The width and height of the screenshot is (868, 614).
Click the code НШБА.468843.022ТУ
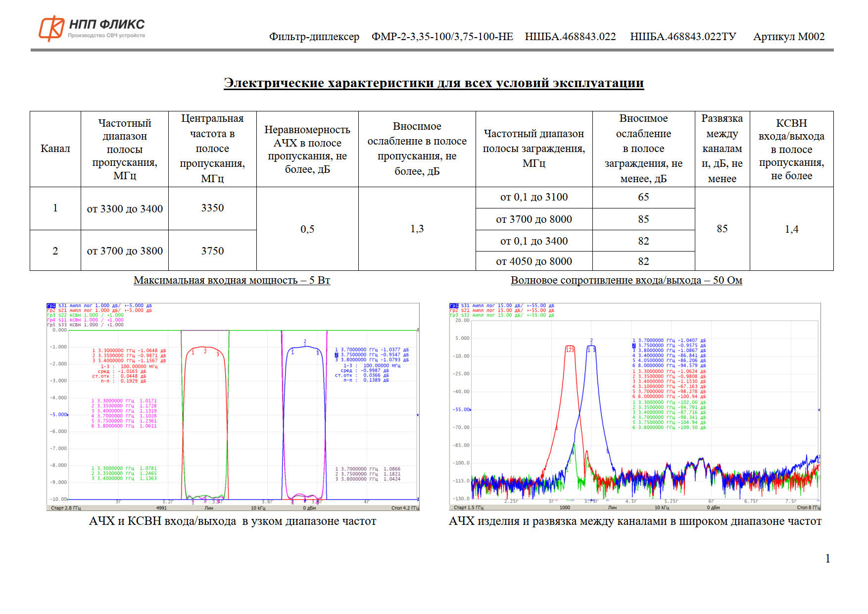(x=683, y=37)
